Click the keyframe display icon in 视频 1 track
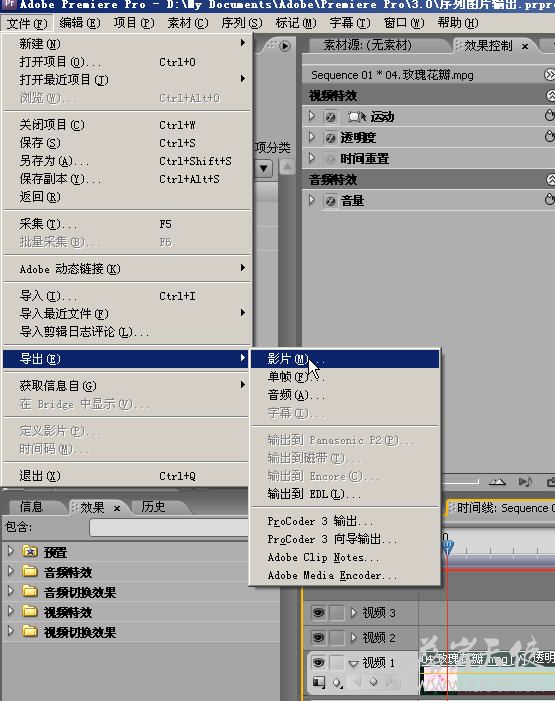555x701 pixels. click(x=337, y=683)
